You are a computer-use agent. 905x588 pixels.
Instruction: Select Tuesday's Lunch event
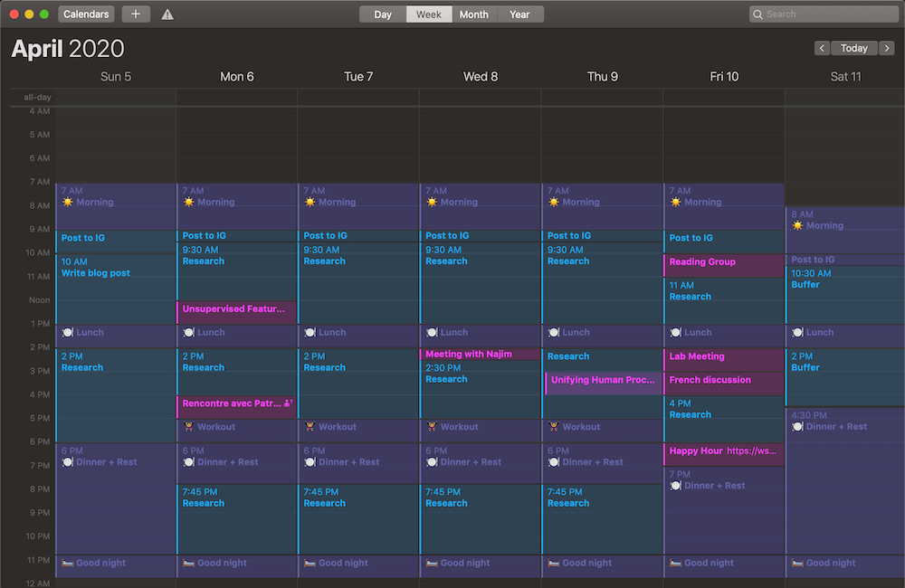tap(357, 336)
